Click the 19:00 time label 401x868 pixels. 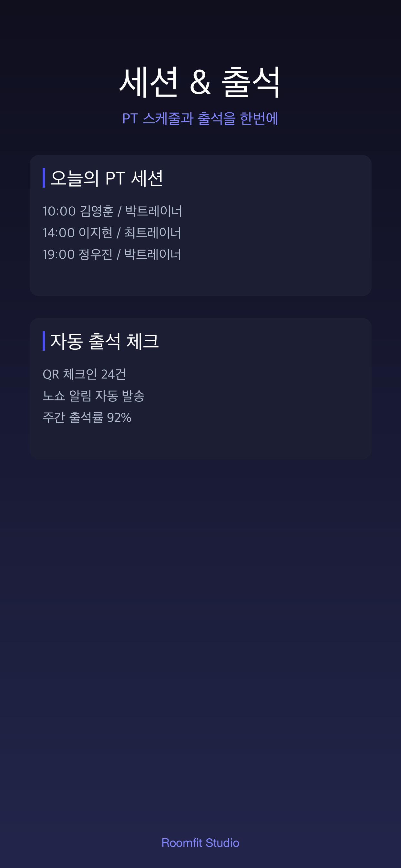tap(59, 254)
